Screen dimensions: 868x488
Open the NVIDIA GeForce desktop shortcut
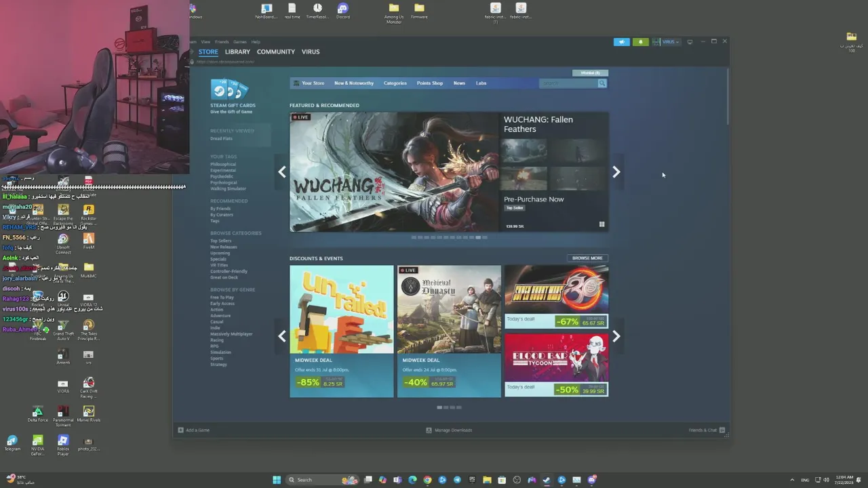point(38,445)
